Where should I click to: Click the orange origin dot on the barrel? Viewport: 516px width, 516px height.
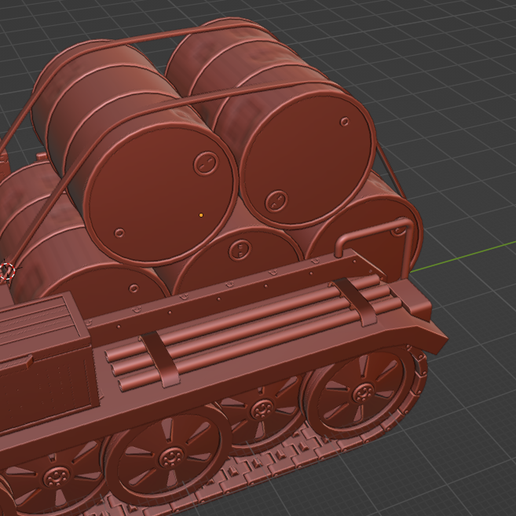click(x=201, y=215)
